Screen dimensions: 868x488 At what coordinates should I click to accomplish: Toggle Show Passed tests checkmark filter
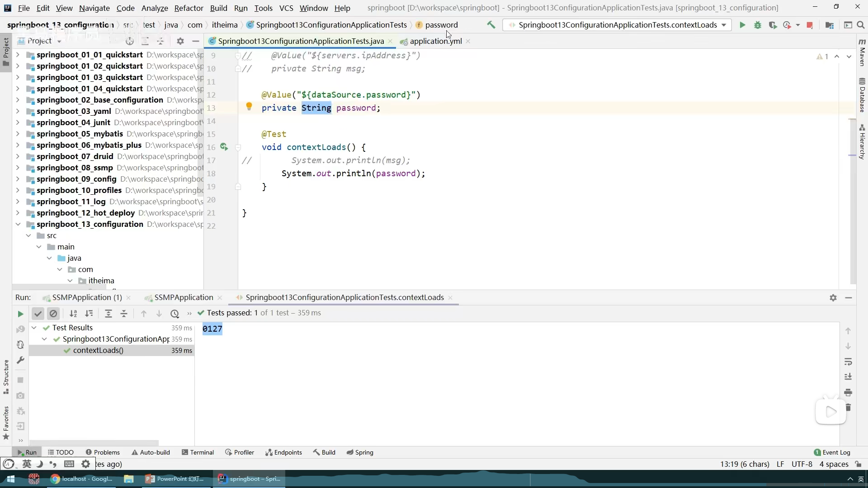(x=38, y=314)
